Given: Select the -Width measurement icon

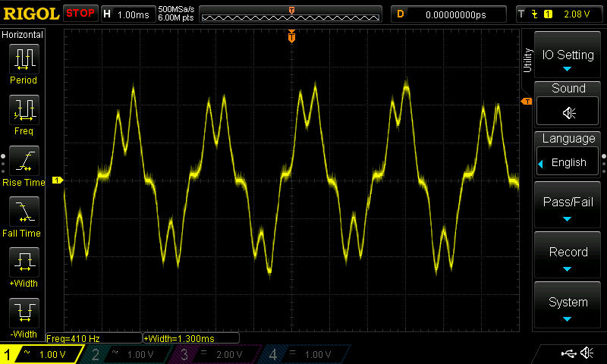Looking at the screenshot, I should point(24,313).
